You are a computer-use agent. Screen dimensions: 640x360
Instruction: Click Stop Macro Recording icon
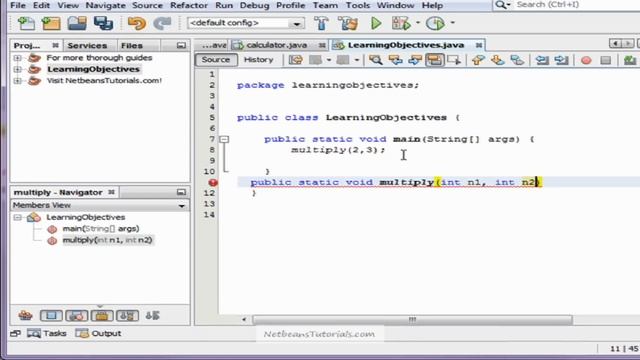(x=606, y=60)
